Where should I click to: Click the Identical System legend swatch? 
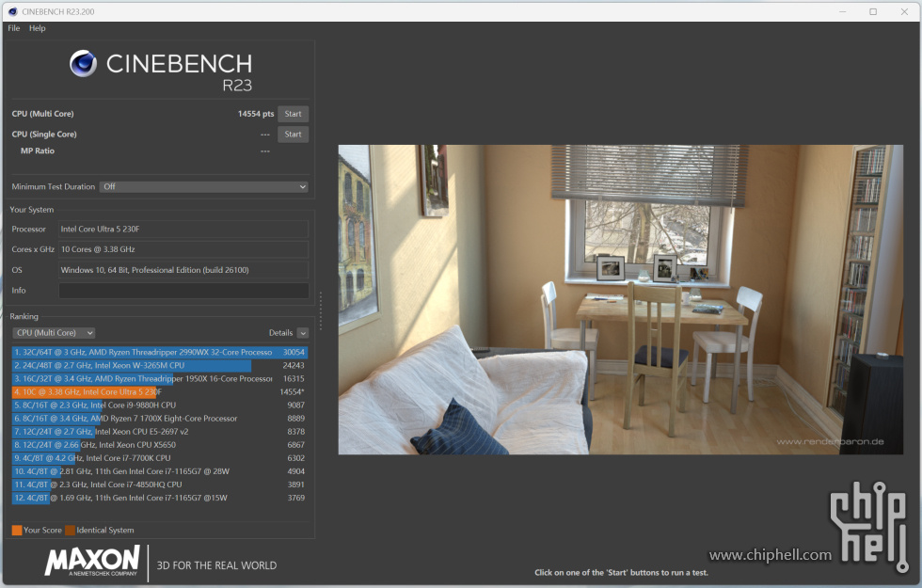(70, 530)
